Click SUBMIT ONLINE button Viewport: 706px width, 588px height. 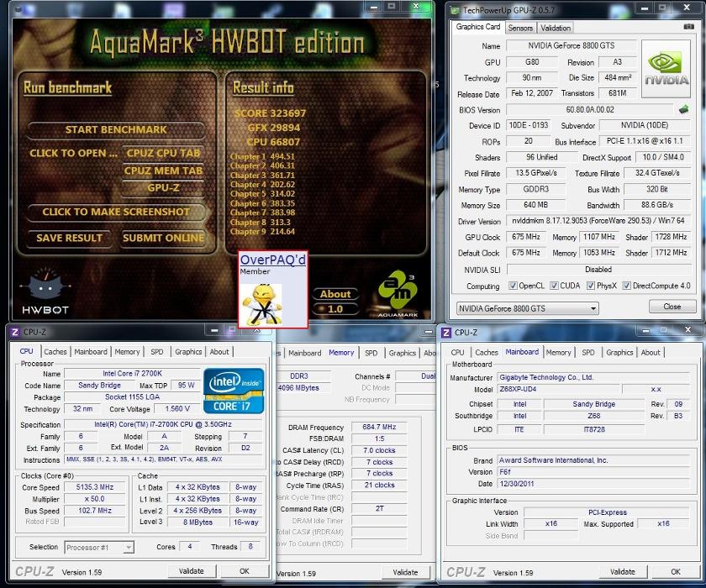point(163,238)
